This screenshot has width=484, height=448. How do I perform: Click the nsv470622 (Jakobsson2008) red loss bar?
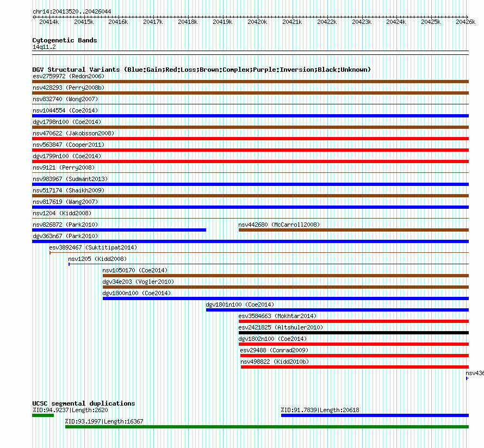[250, 139]
